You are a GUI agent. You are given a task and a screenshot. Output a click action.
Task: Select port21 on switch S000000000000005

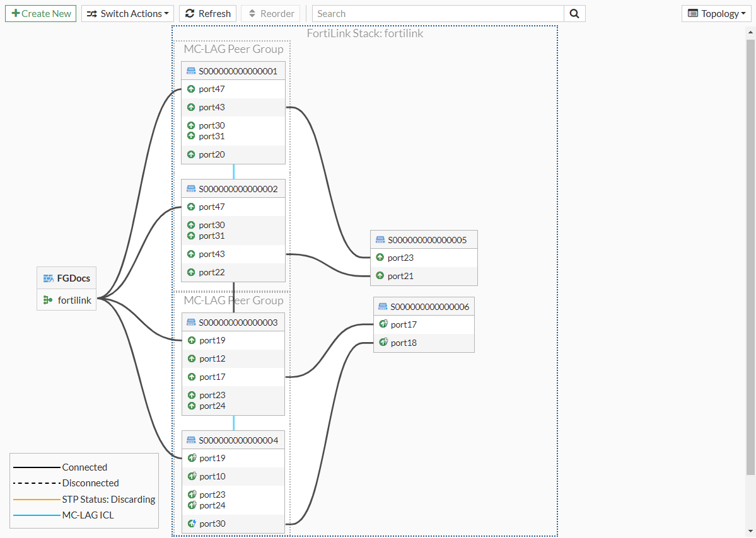pyautogui.click(x=400, y=276)
